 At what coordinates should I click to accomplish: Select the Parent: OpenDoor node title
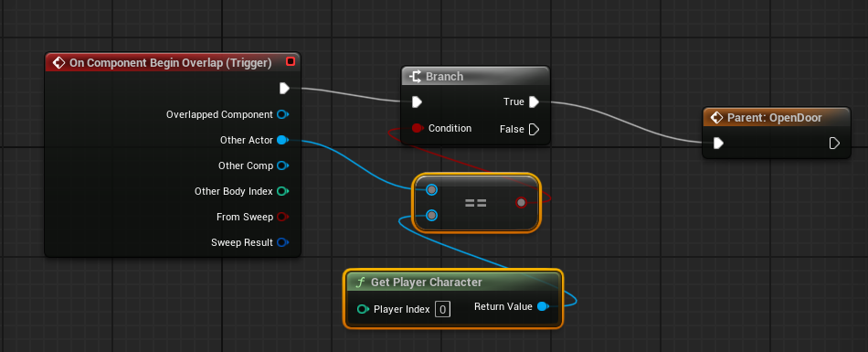(775, 118)
